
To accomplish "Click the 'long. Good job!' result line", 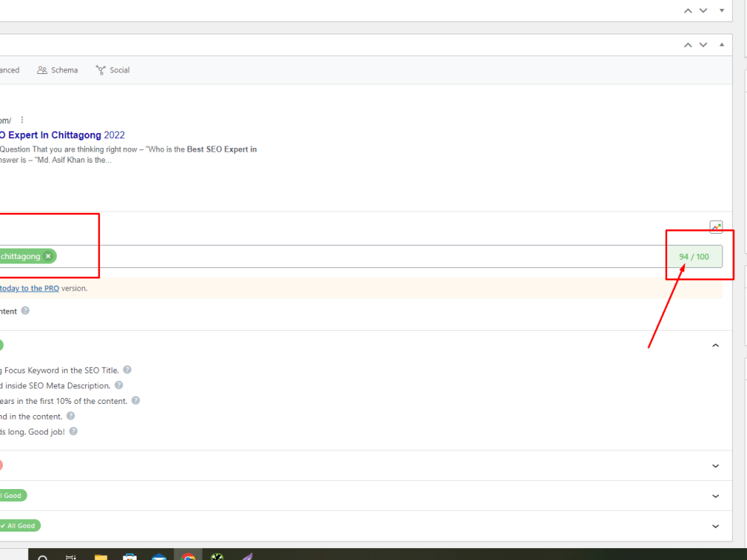I will pos(32,432).
